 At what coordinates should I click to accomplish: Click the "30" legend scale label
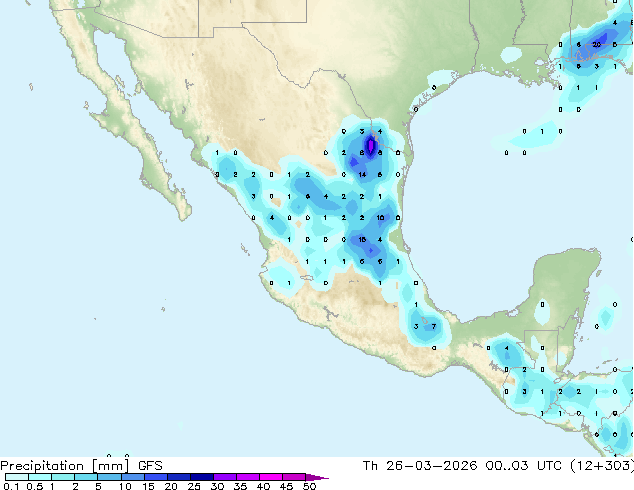click(217, 486)
